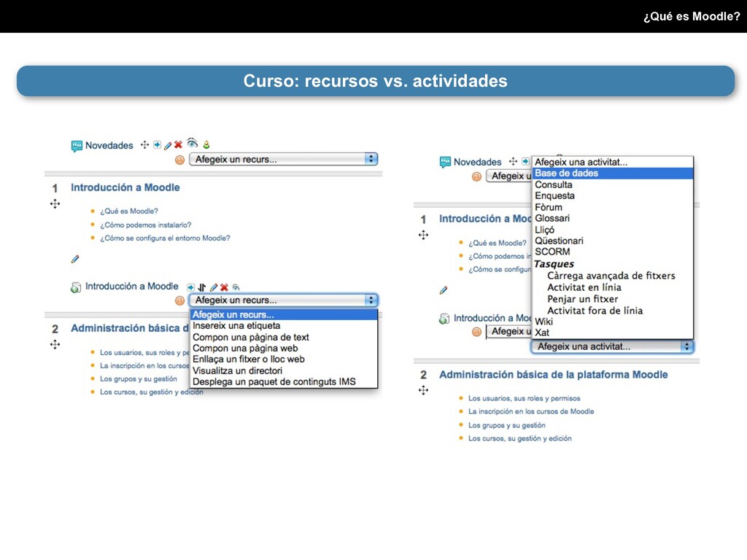Choose 'SCORM' from activity list
747x560 pixels.
tap(613, 252)
